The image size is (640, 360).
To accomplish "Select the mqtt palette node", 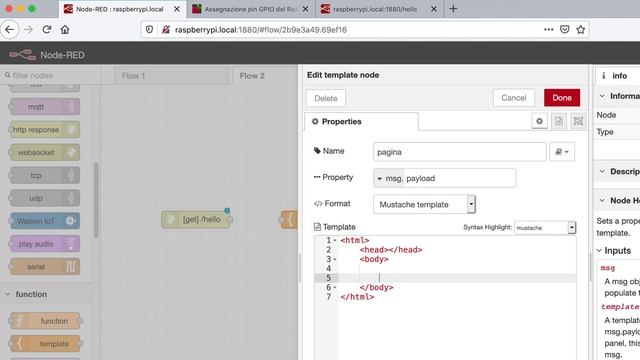I will coord(45,107).
